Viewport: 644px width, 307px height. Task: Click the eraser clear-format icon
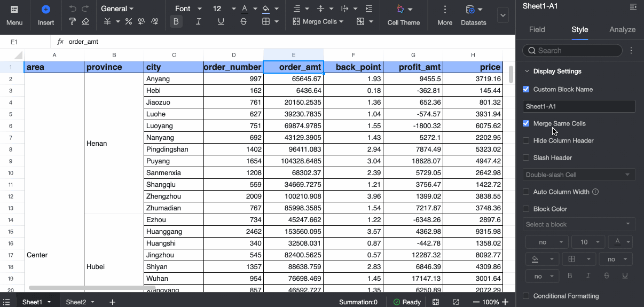point(85,22)
